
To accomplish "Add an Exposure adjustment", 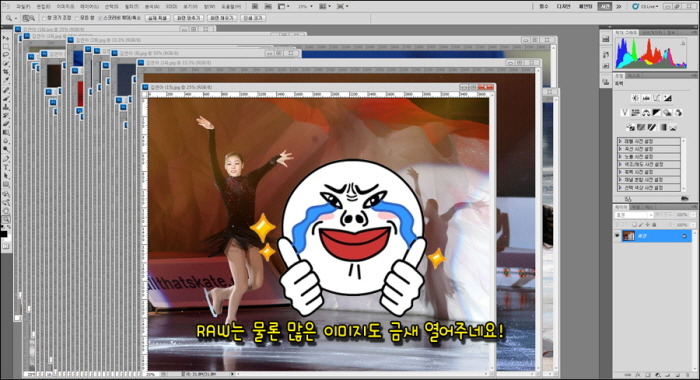I will [x=667, y=98].
